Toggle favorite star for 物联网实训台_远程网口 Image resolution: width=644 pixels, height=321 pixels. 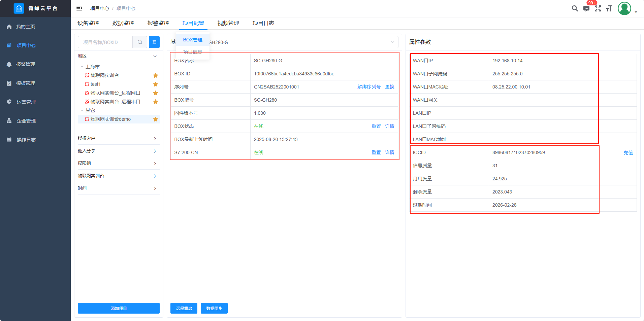(156, 93)
